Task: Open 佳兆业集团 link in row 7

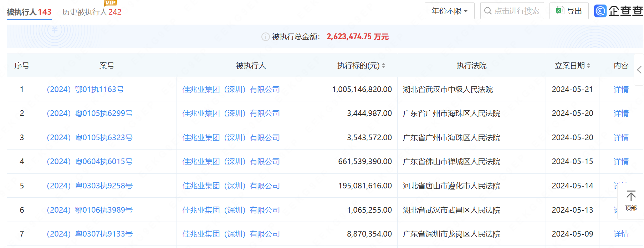Action: point(231,234)
